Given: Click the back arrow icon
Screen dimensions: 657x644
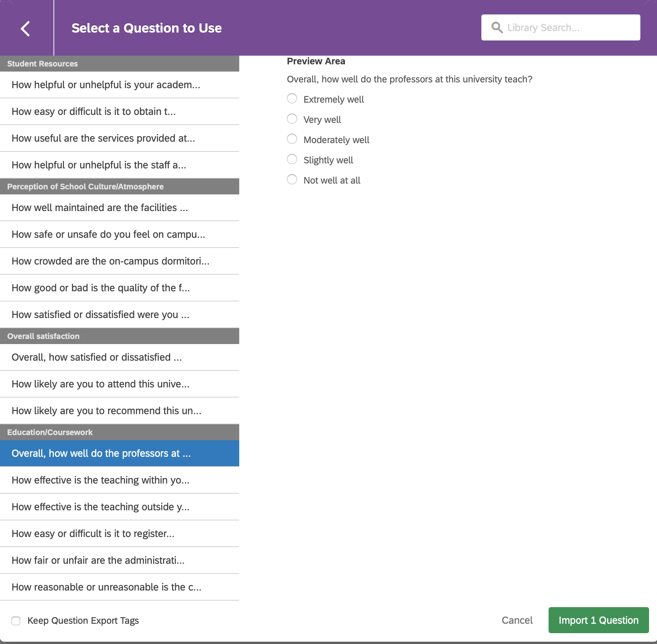Looking at the screenshot, I should [x=25, y=29].
